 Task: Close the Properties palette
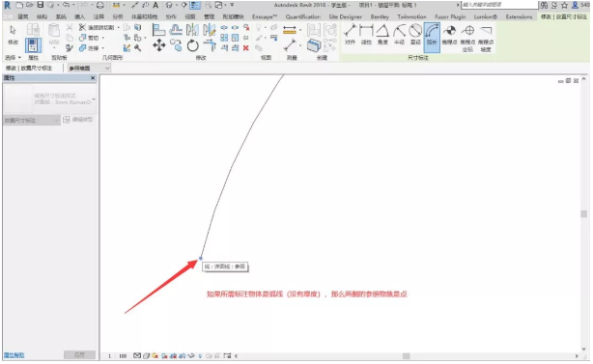[93, 78]
